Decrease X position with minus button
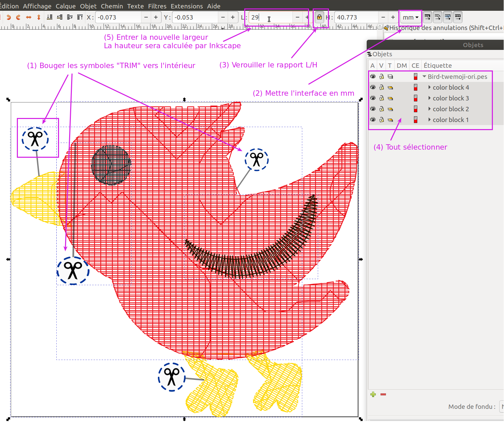Screen dimensions: 504x422 (x=146, y=17)
